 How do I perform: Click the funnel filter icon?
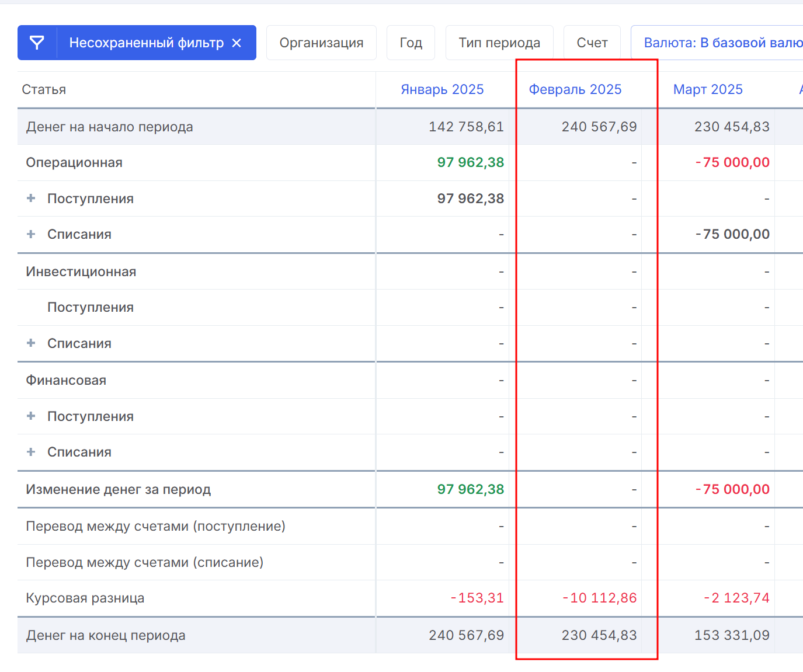point(37,43)
